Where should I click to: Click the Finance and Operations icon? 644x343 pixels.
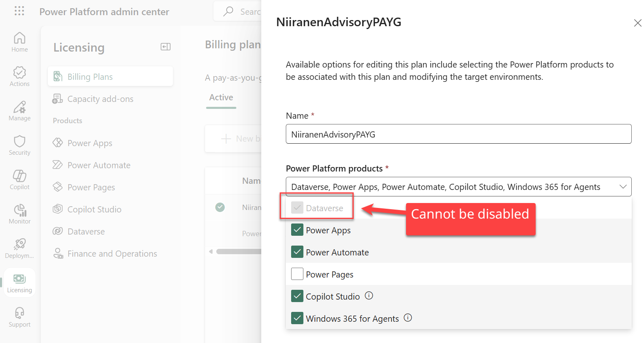(58, 253)
